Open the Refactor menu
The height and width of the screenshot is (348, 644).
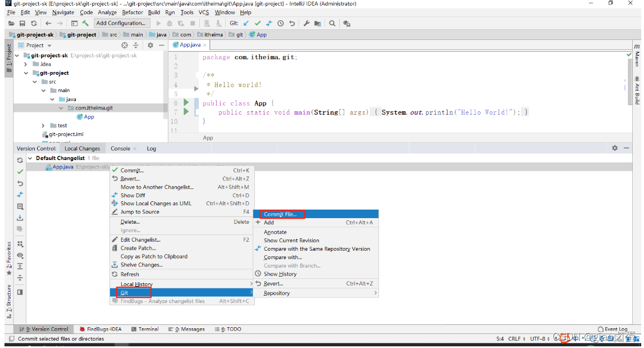point(133,12)
